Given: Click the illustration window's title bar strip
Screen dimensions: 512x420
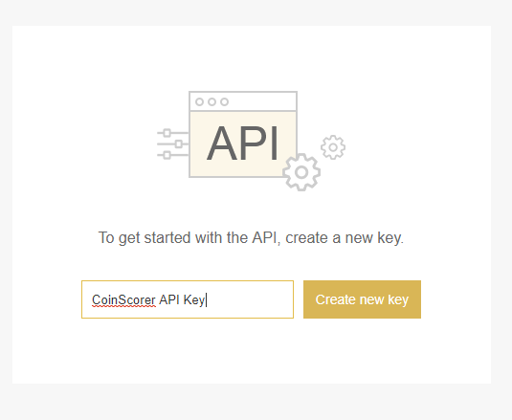Looking at the screenshot, I should (x=243, y=101).
